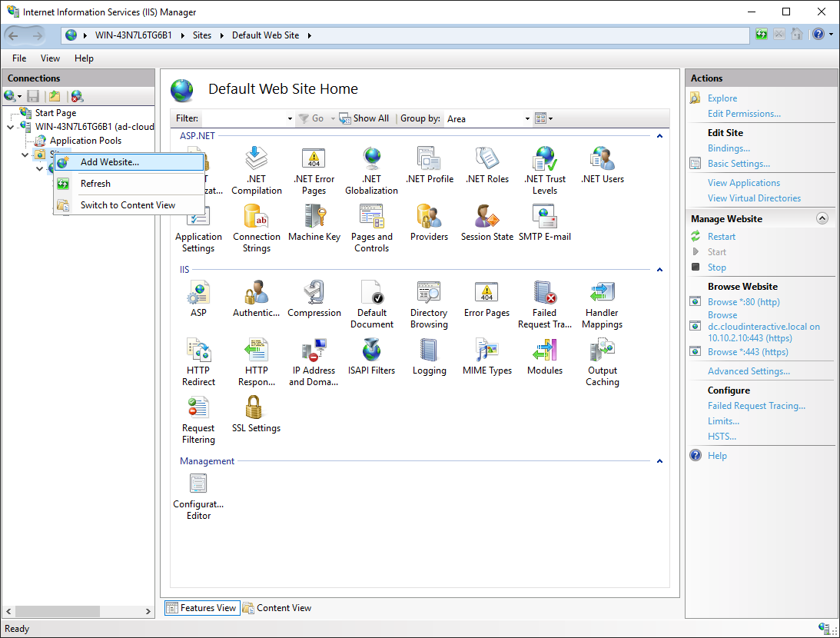Open the view style dropdown arrow

coord(551,118)
